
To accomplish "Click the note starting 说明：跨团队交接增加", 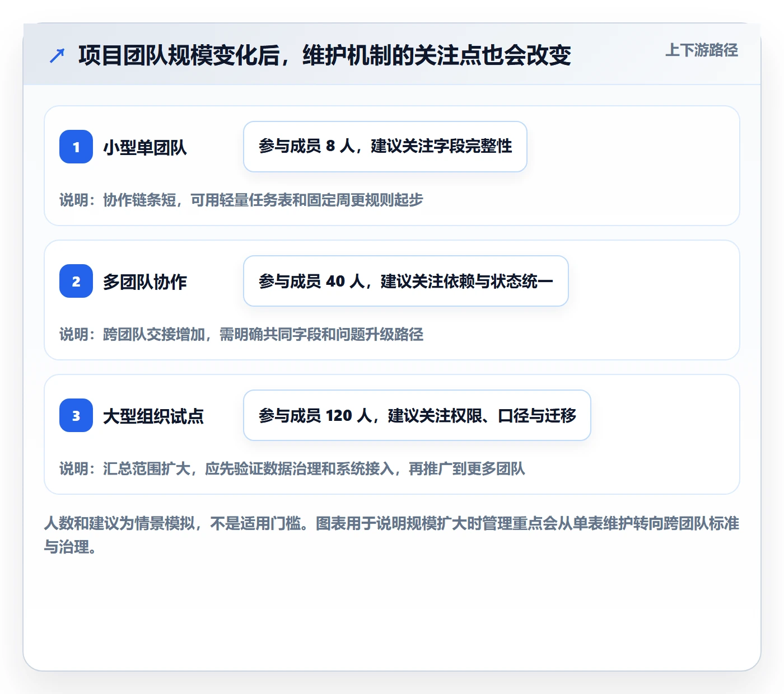I will point(241,334).
